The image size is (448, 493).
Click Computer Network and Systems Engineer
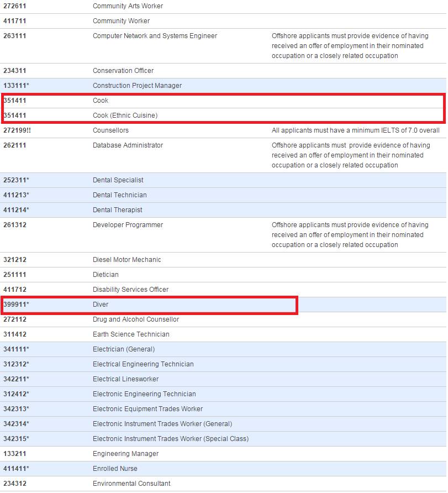155,36
